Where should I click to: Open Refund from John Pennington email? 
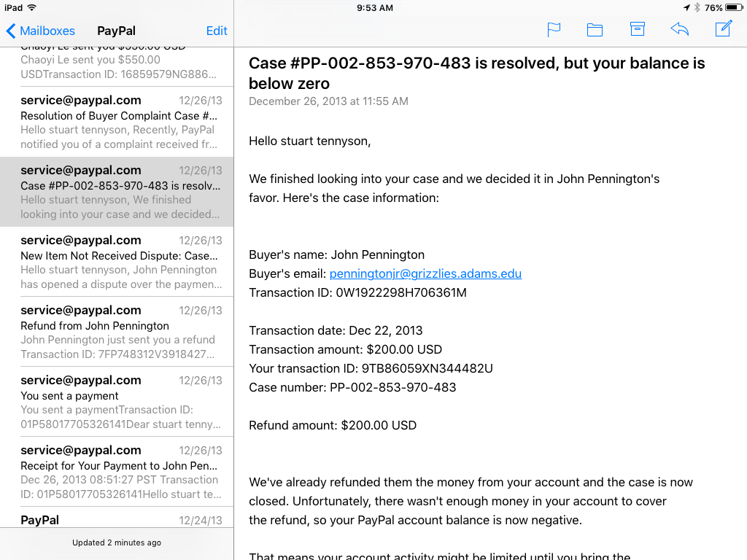click(117, 332)
